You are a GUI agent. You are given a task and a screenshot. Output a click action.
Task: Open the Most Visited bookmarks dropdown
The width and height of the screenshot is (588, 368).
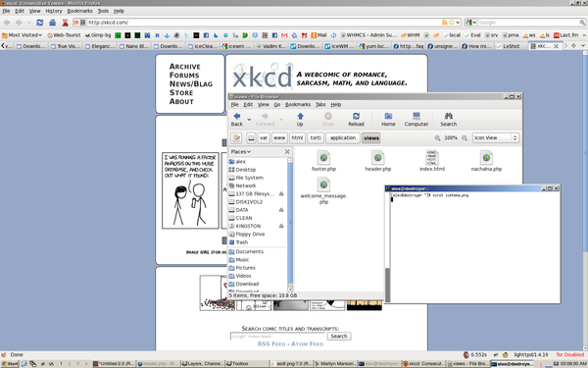click(x=23, y=35)
